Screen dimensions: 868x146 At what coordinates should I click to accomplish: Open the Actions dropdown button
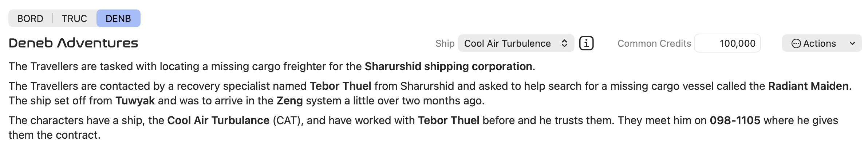coord(822,43)
